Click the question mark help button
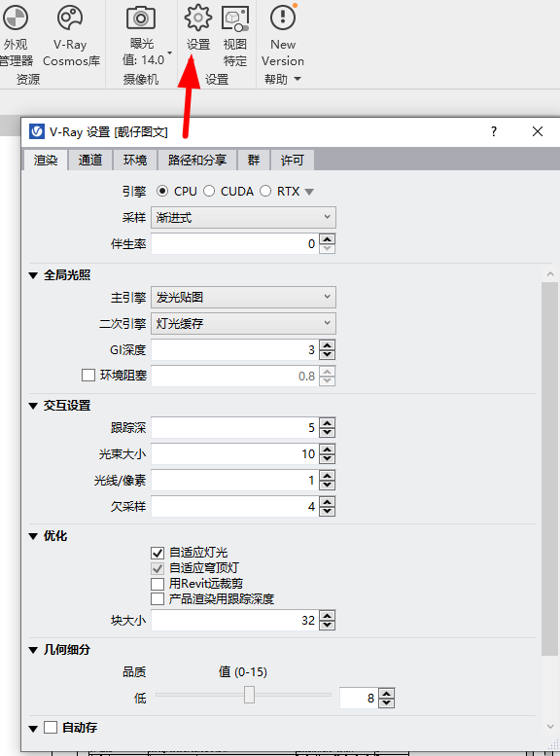 [x=494, y=131]
